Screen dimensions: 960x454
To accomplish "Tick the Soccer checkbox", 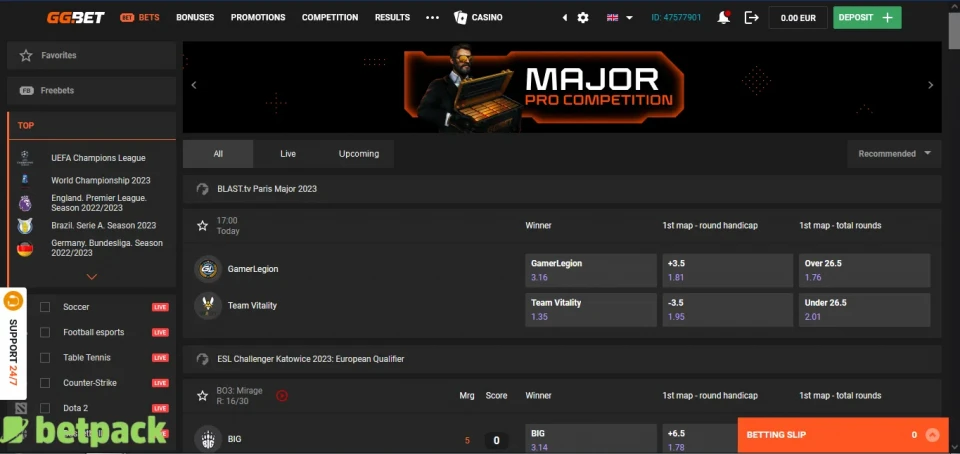I will [45, 307].
